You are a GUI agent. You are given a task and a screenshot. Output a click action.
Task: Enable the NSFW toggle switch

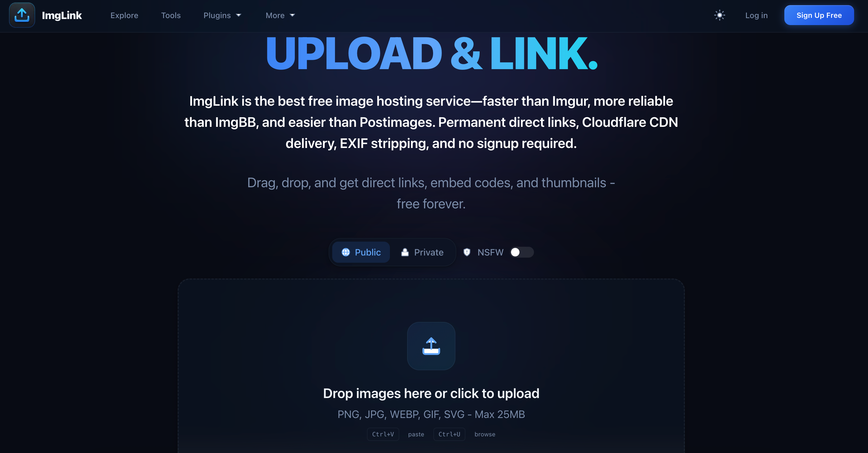pyautogui.click(x=521, y=252)
